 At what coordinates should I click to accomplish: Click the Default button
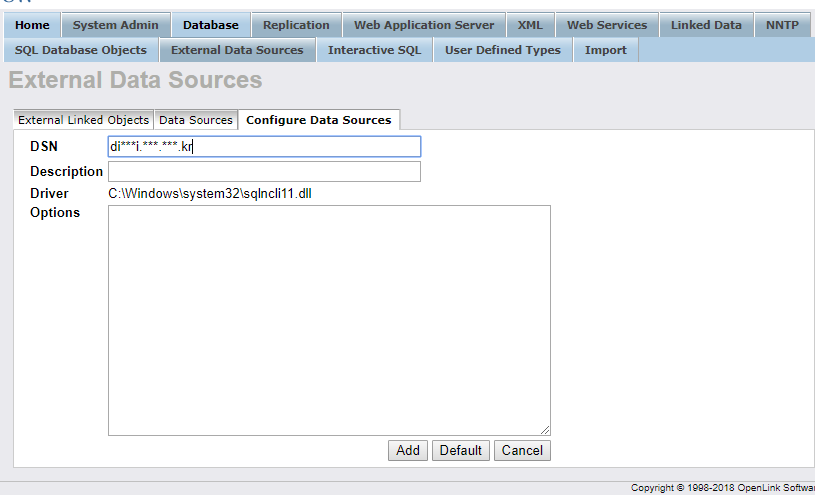[461, 450]
